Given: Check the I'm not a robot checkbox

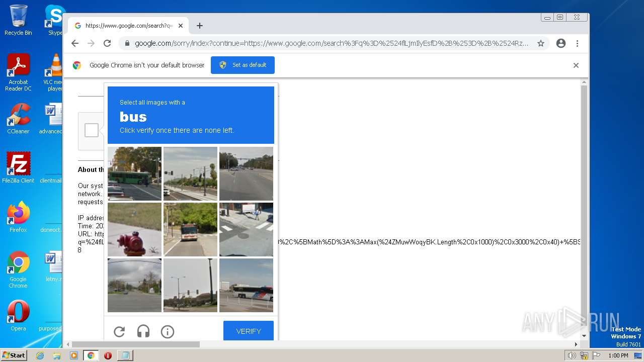Looking at the screenshot, I should click(x=92, y=130).
